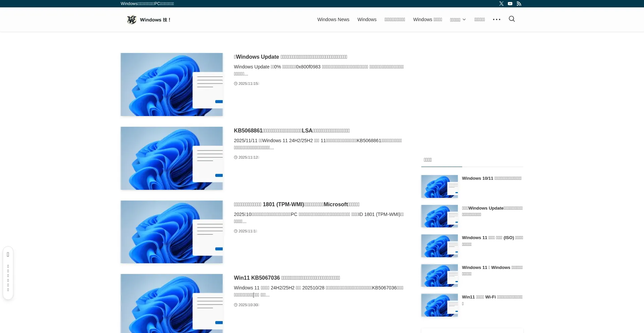Click the Windows 技! site logo
The width and height of the screenshot is (644, 333).
[x=149, y=20]
